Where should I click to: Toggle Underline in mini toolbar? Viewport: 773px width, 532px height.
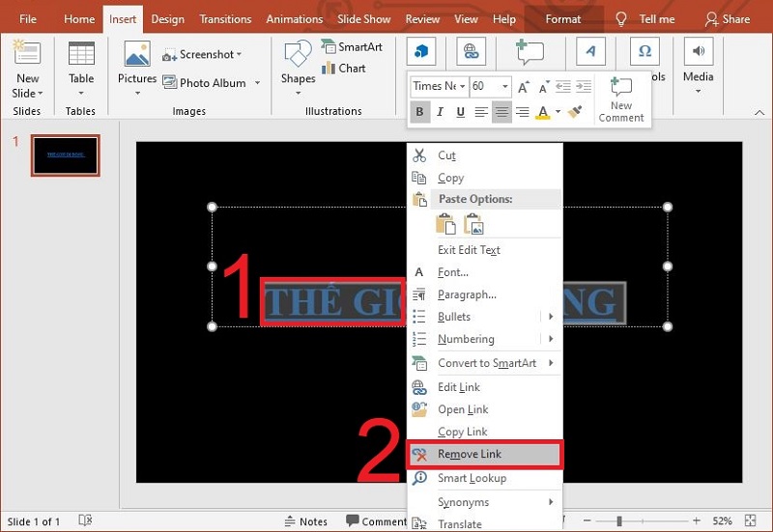[x=461, y=112]
